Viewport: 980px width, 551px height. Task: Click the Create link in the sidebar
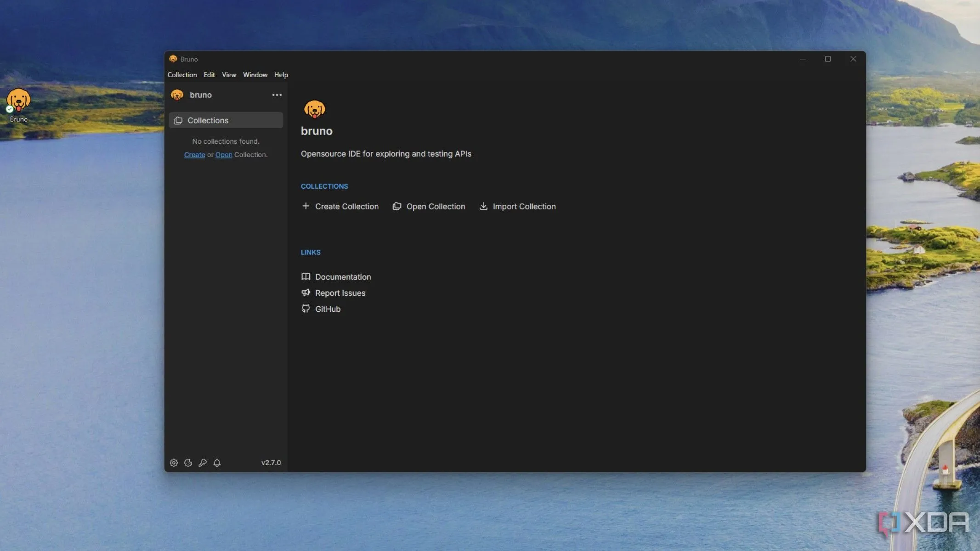(194, 155)
